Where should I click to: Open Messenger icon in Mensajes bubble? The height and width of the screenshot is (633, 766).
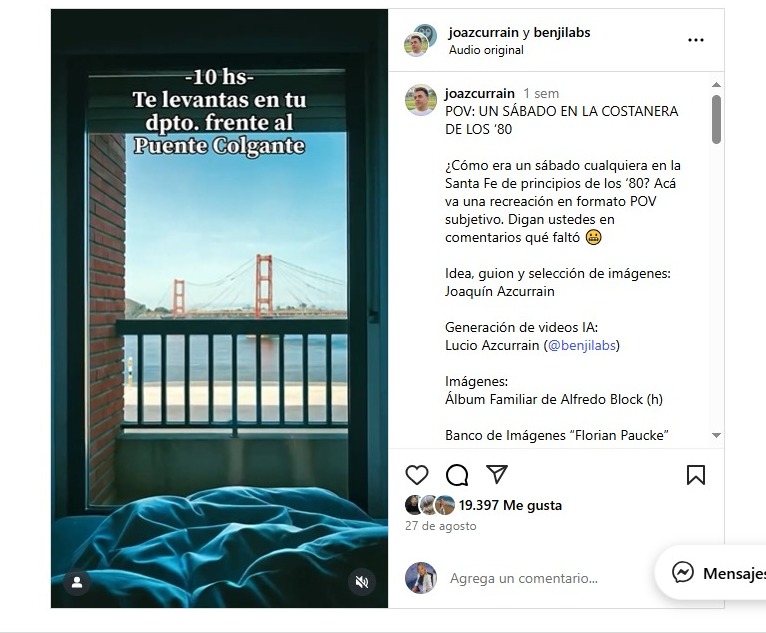point(682,572)
